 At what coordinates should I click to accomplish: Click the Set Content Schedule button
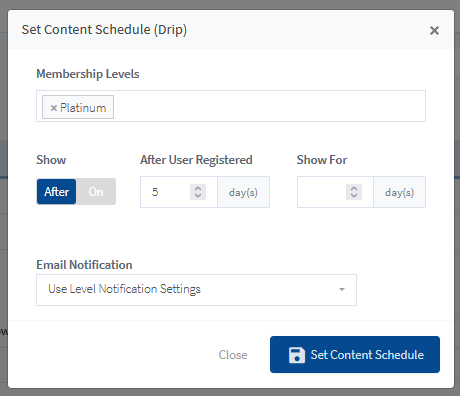coord(355,355)
